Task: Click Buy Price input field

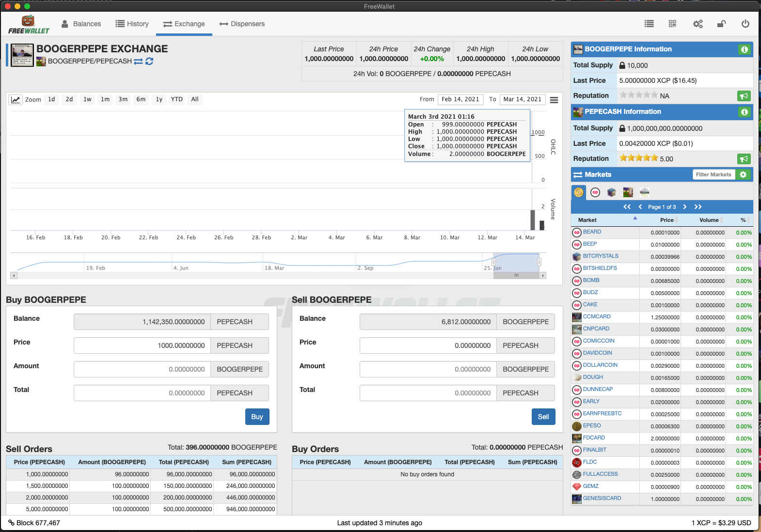Action: point(142,345)
